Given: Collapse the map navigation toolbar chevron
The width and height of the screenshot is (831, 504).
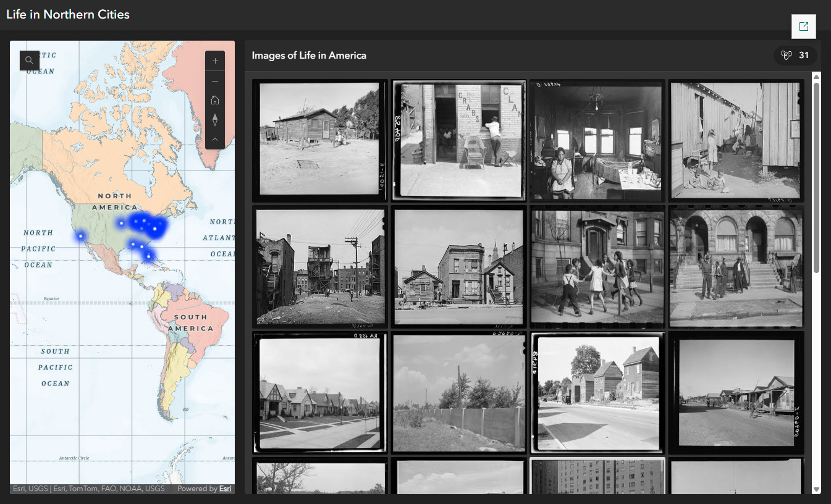Looking at the screenshot, I should [215, 139].
